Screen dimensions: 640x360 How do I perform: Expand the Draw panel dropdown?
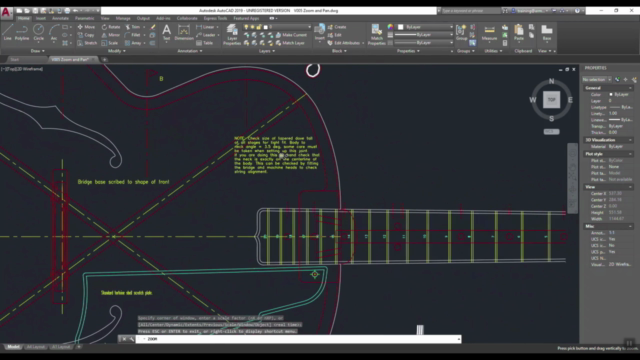click(38, 51)
